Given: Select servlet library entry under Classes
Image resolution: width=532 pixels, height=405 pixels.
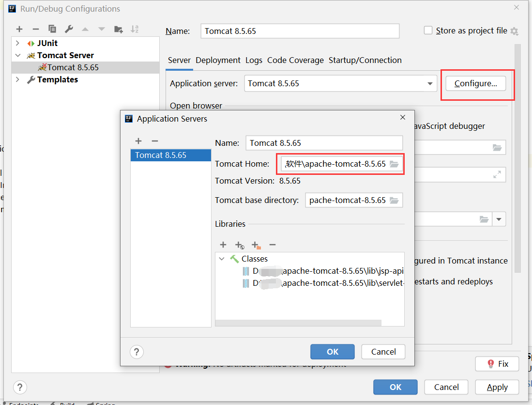Looking at the screenshot, I should tap(323, 283).
